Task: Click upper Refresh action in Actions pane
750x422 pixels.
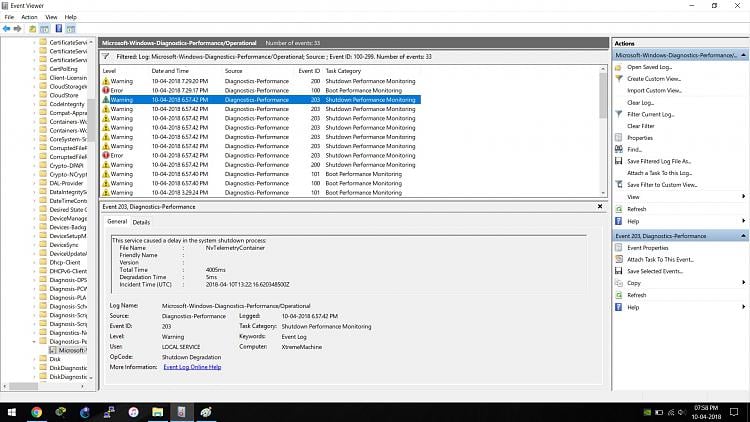Action: point(637,209)
